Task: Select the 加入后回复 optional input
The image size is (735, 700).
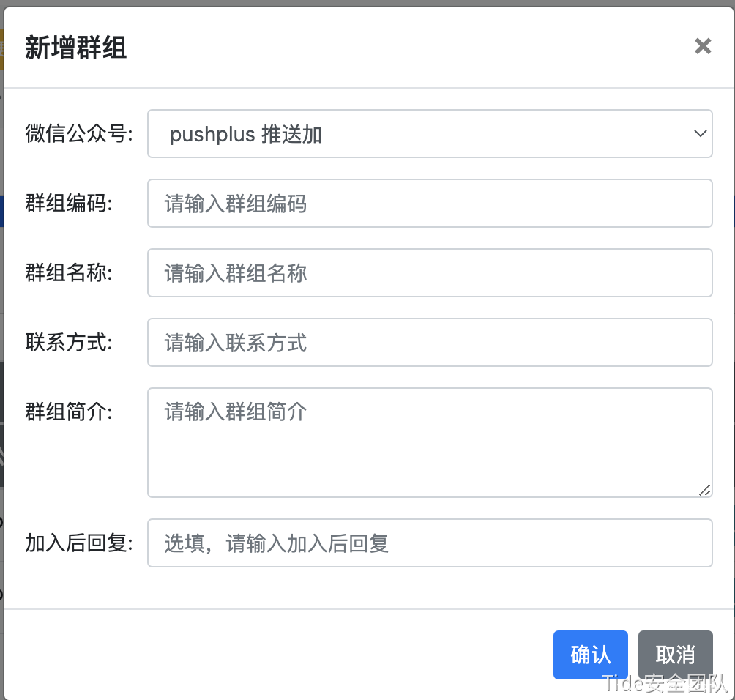Action: tap(429, 543)
